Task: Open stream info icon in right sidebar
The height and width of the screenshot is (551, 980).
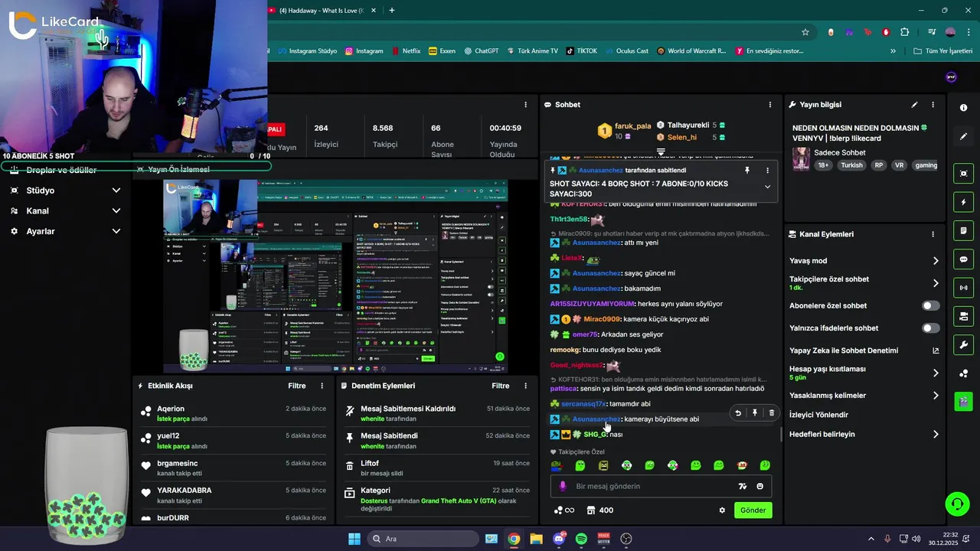Action: point(963,108)
